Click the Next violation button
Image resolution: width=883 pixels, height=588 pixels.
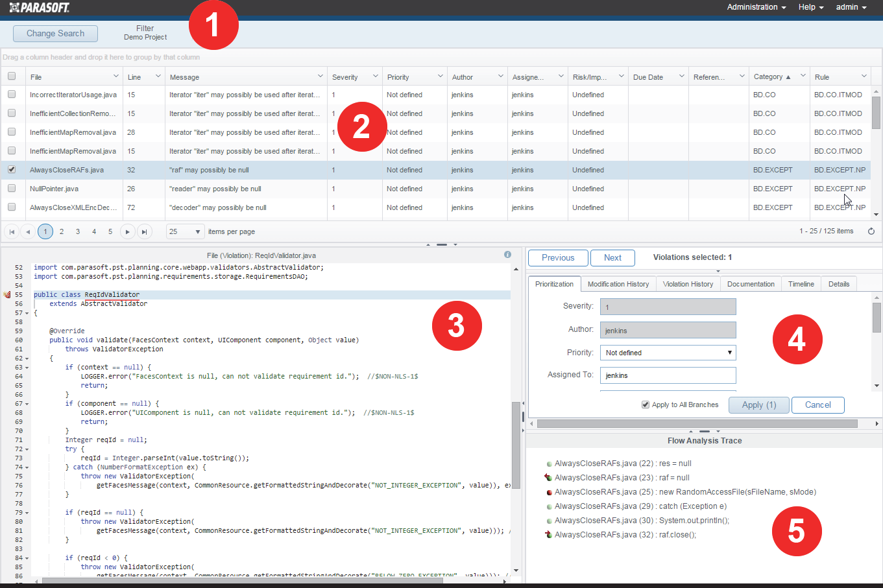click(612, 258)
